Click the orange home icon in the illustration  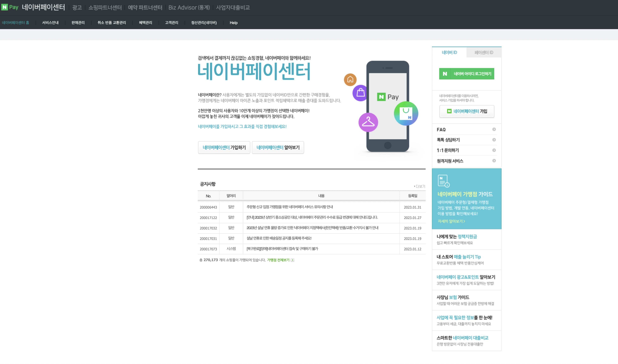coord(350,79)
